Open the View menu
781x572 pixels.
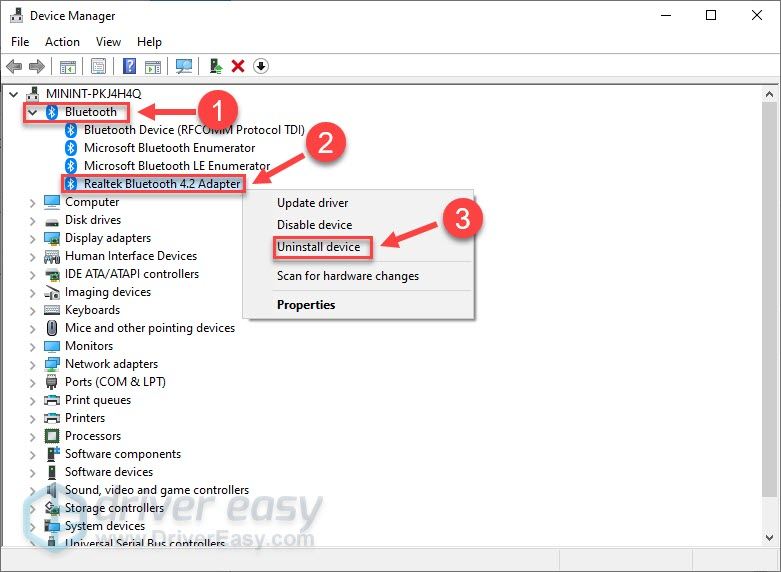pyautogui.click(x=108, y=42)
